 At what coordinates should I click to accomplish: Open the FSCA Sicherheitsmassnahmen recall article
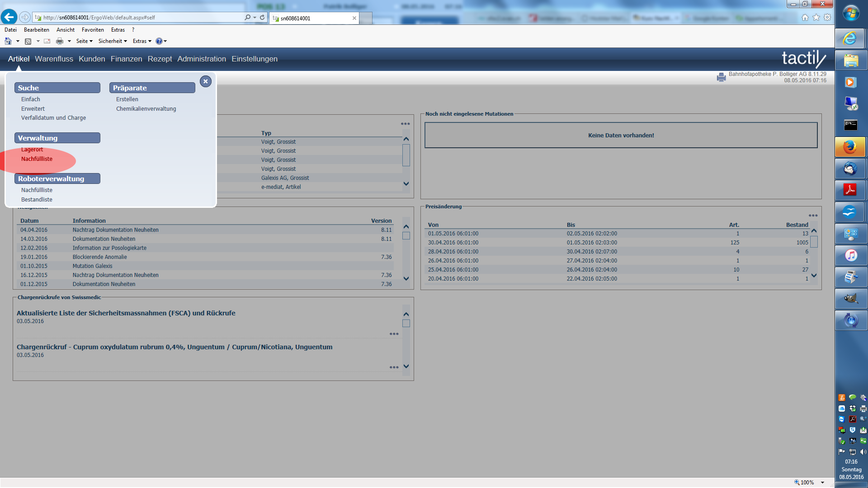click(x=126, y=313)
